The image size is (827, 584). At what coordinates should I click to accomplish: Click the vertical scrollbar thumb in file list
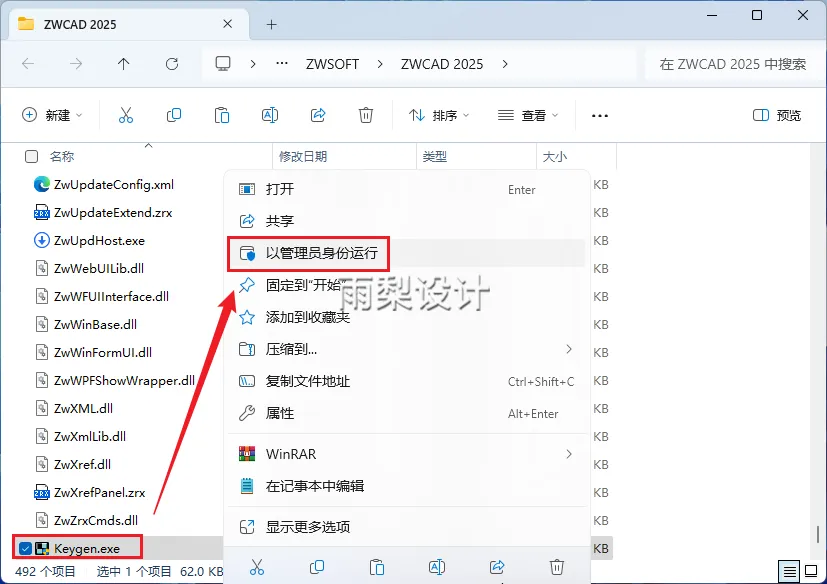818,534
